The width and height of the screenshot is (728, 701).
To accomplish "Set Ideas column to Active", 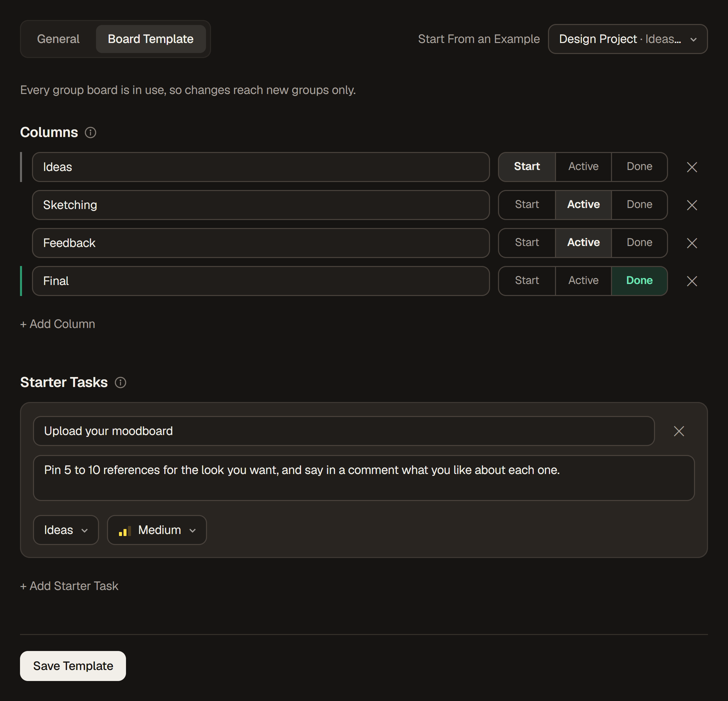I will (583, 167).
